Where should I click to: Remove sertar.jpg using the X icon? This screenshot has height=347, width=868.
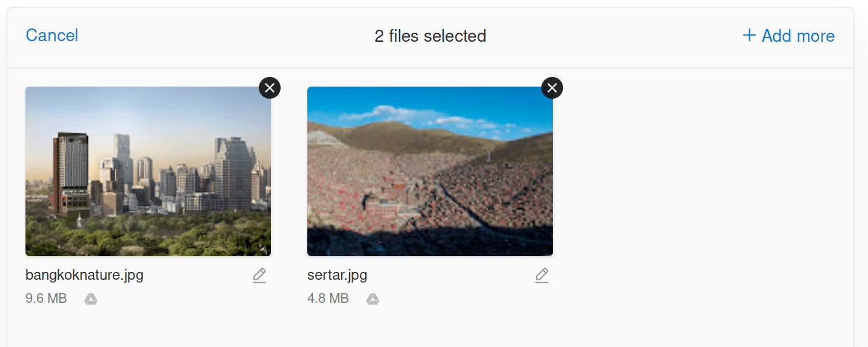(x=552, y=88)
